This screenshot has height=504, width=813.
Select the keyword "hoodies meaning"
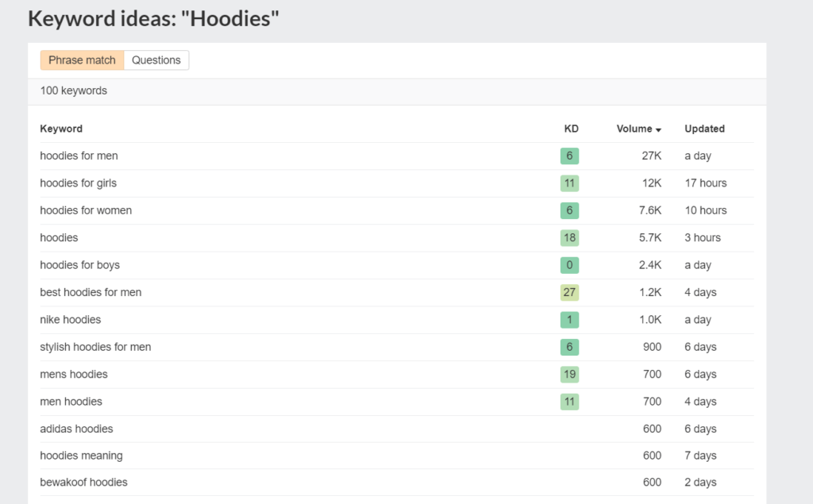(82, 456)
